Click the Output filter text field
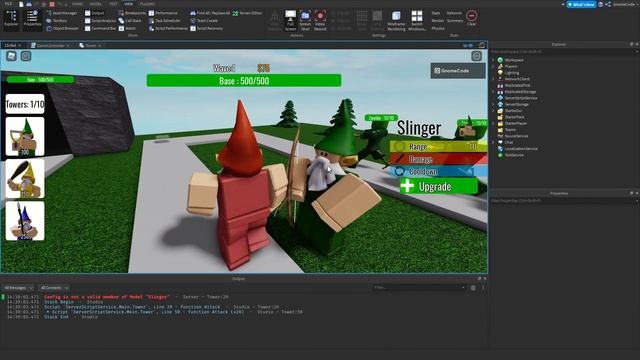This screenshot has height=360, width=640. point(419,288)
